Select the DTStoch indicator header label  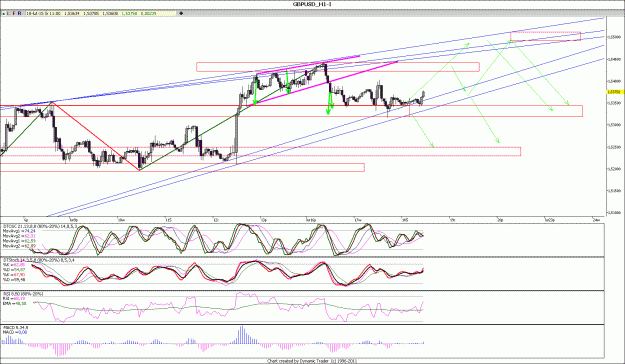tap(39, 260)
